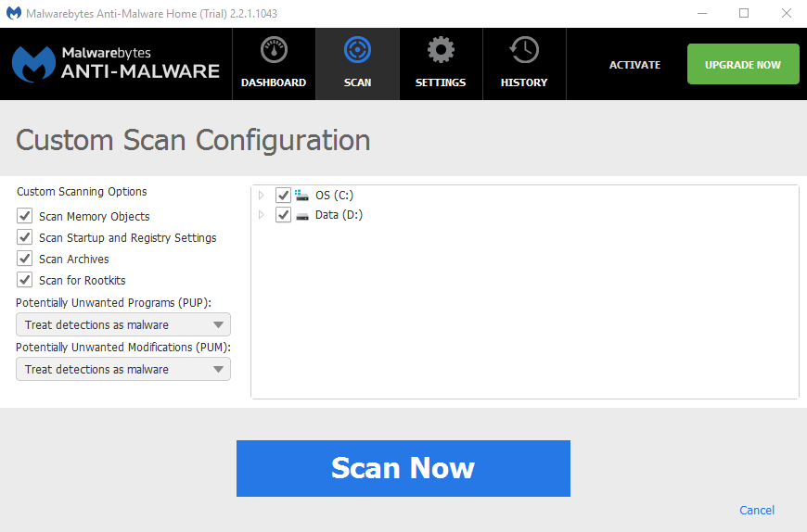
Task: Select the Scan target icon
Action: pos(357,50)
